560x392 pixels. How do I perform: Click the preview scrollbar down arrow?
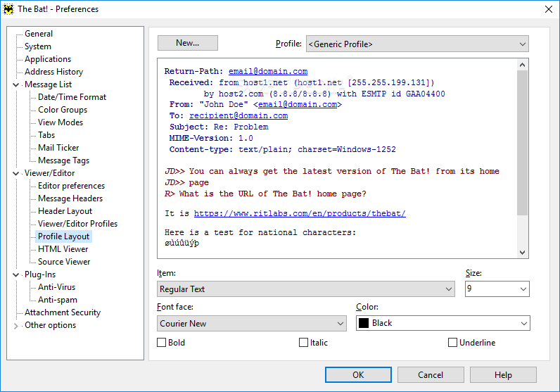(522, 252)
